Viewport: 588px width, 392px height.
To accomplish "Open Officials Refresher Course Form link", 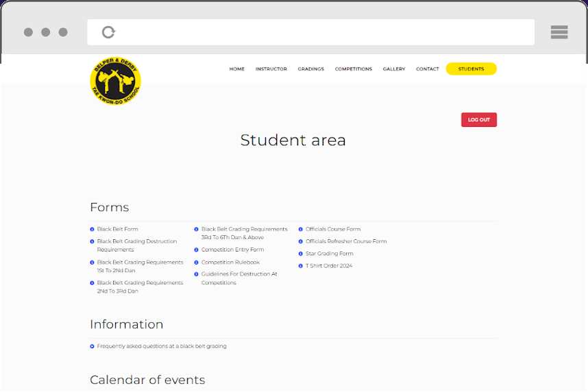I will point(345,242).
